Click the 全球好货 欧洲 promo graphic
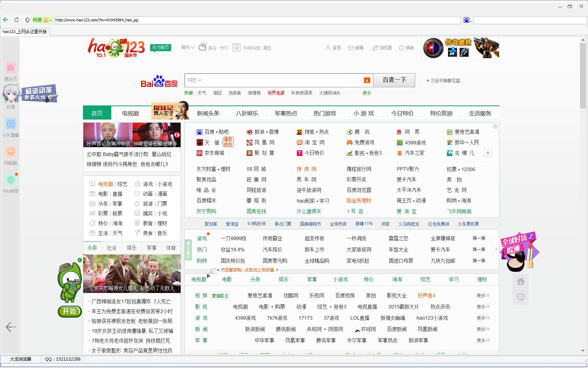588x368 pixels. (520, 252)
